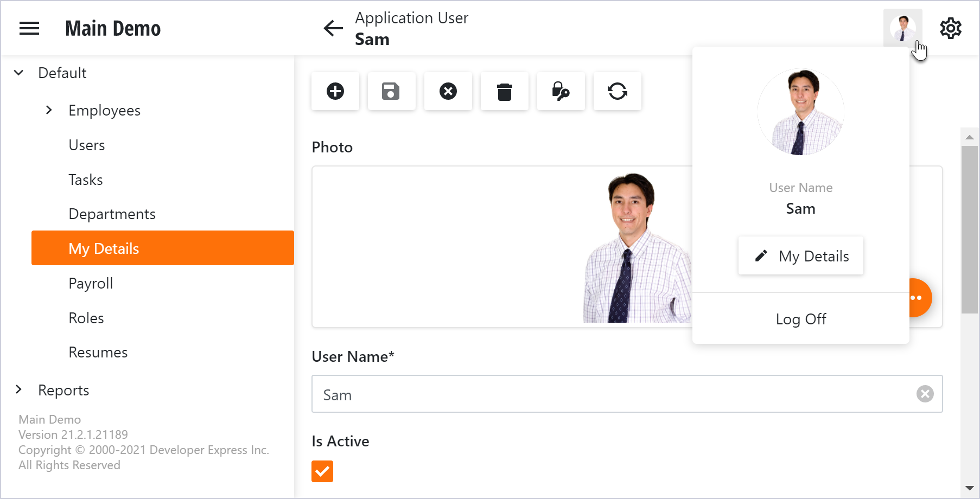This screenshot has width=980, height=499.
Task: Click the Reset Password lock-key icon
Action: (x=561, y=91)
